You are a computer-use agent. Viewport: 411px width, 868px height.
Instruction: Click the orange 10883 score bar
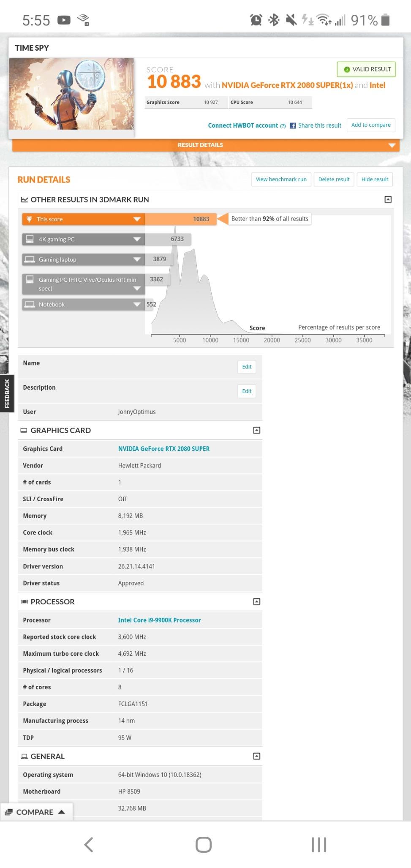tap(181, 219)
